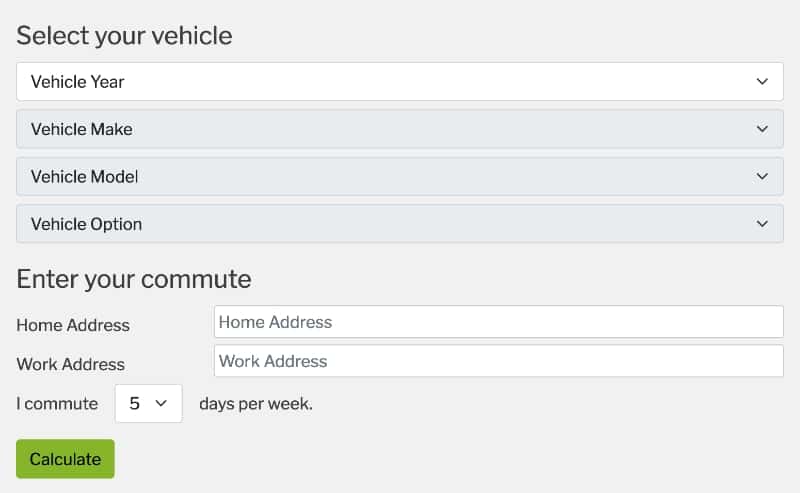Click the Work Address field label
The image size is (800, 493).
pyautogui.click(x=71, y=364)
